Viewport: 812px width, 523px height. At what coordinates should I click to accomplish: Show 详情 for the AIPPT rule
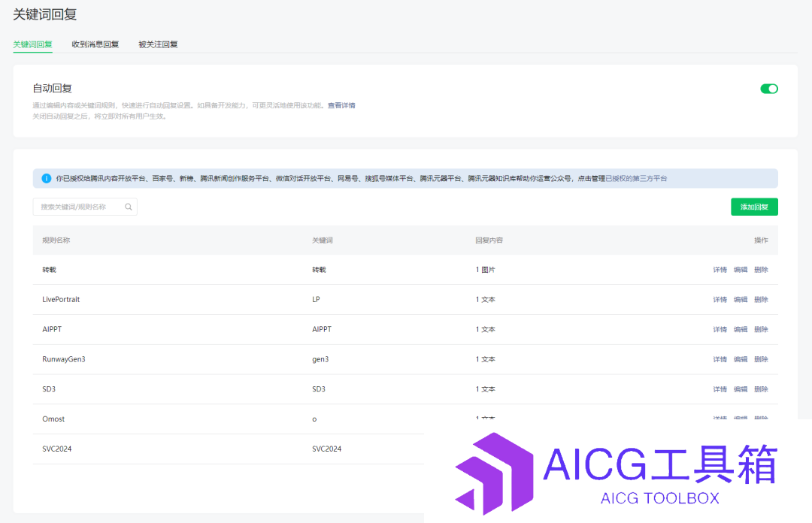[x=720, y=329]
